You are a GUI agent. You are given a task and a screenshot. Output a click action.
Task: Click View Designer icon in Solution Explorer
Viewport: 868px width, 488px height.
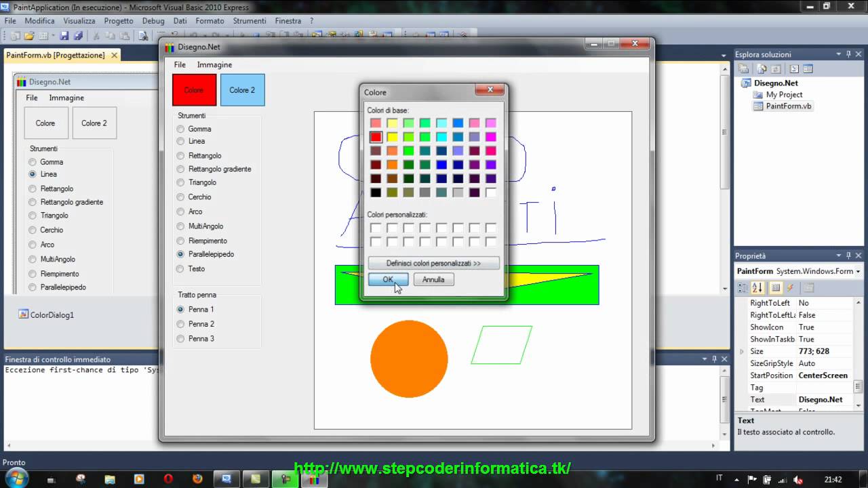(x=808, y=68)
